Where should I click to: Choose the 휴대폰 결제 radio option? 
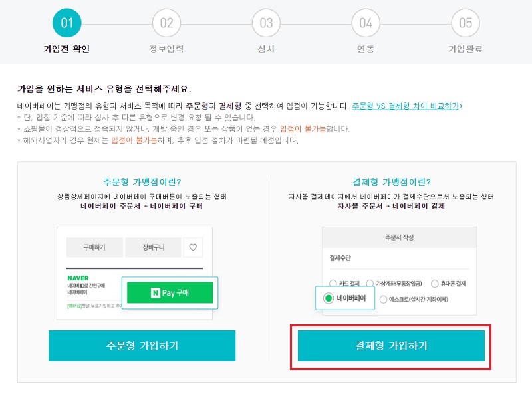[435, 284]
